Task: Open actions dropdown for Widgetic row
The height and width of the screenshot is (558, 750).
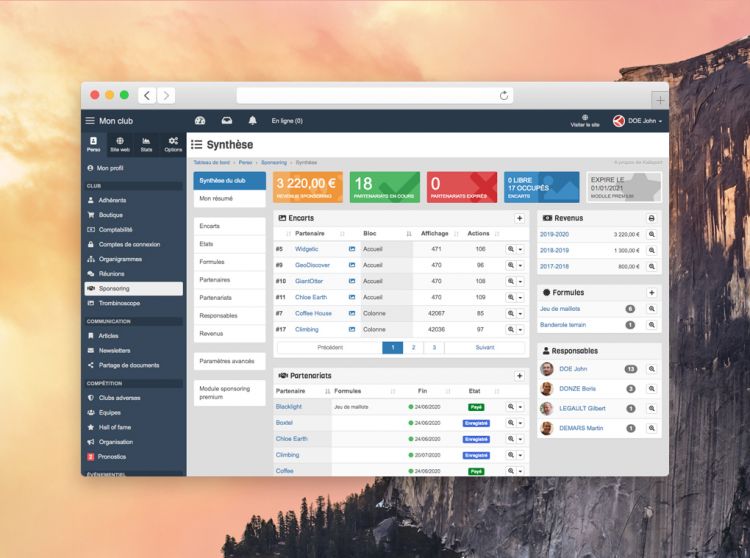Action: pos(520,249)
